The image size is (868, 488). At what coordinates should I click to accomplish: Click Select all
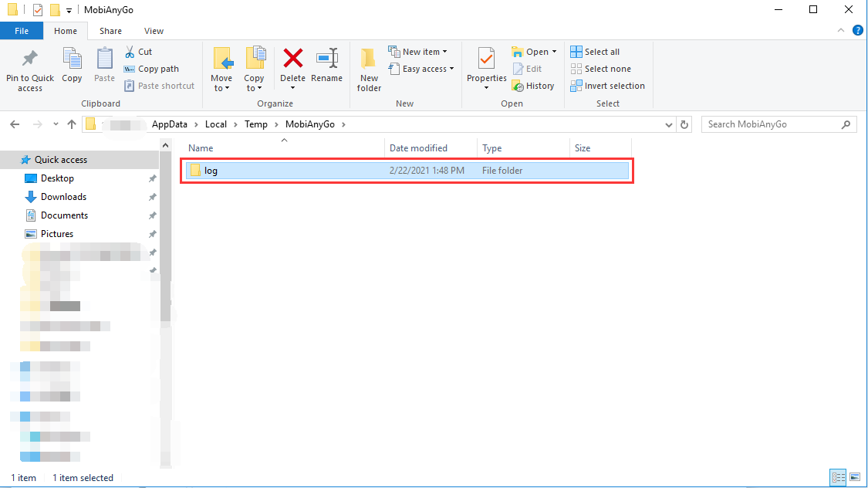coord(595,52)
